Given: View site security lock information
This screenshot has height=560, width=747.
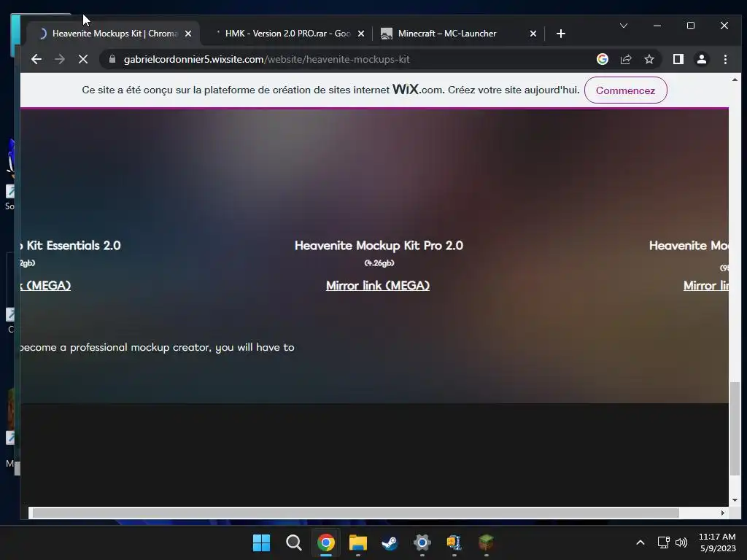Looking at the screenshot, I should click(x=112, y=59).
